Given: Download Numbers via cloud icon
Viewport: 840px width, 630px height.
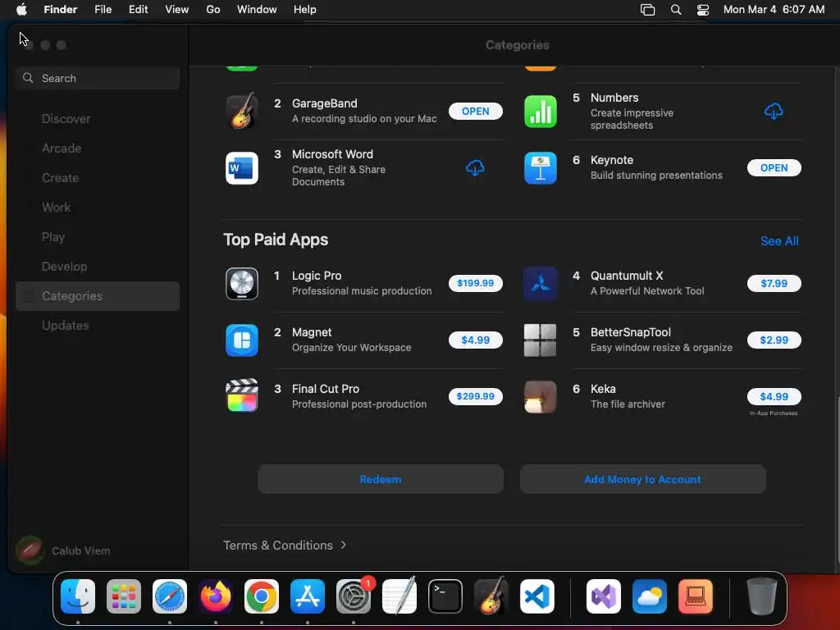Looking at the screenshot, I should pyautogui.click(x=774, y=112).
